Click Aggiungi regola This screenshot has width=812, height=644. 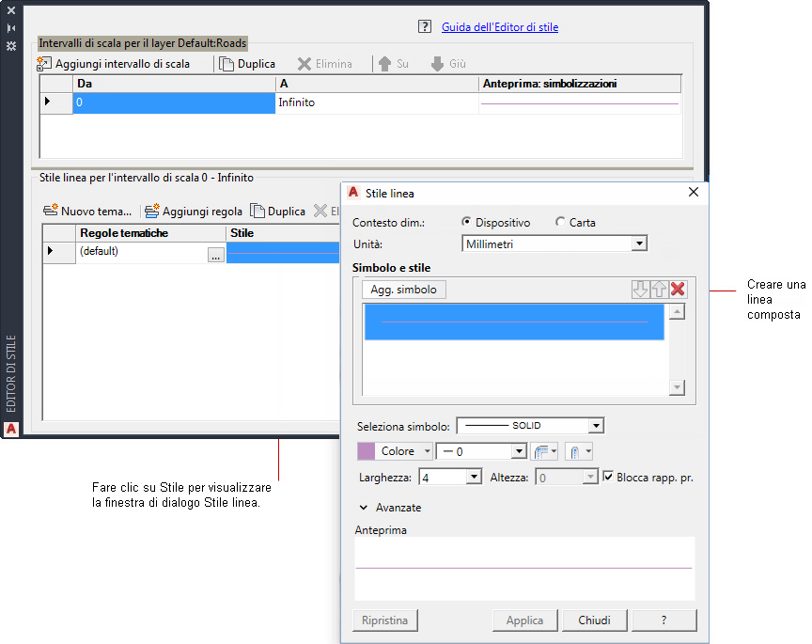(194, 211)
